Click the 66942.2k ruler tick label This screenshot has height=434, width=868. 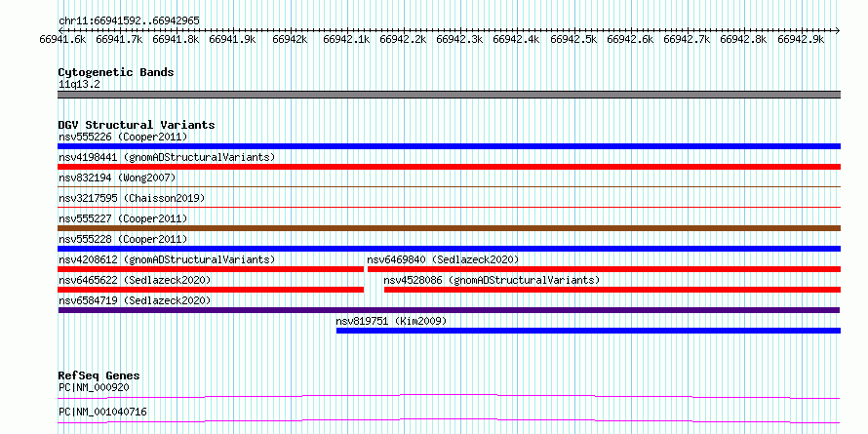pyautogui.click(x=404, y=39)
